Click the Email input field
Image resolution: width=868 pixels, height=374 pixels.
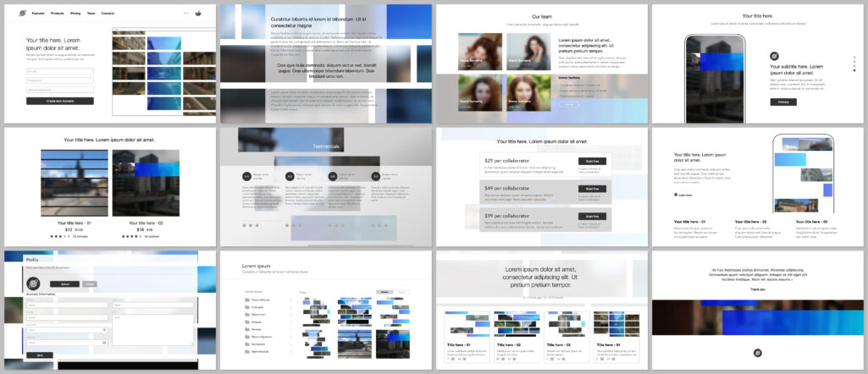pyautogui.click(x=59, y=71)
